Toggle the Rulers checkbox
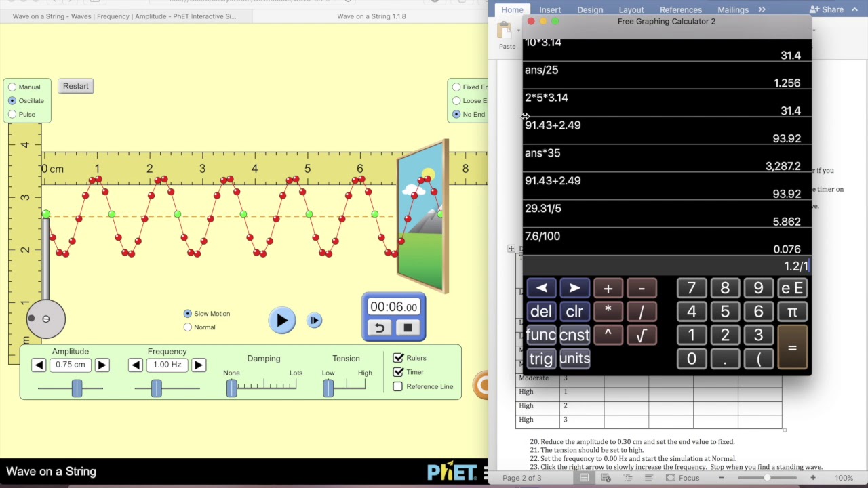Viewport: 868px width, 488px height. pos(398,358)
